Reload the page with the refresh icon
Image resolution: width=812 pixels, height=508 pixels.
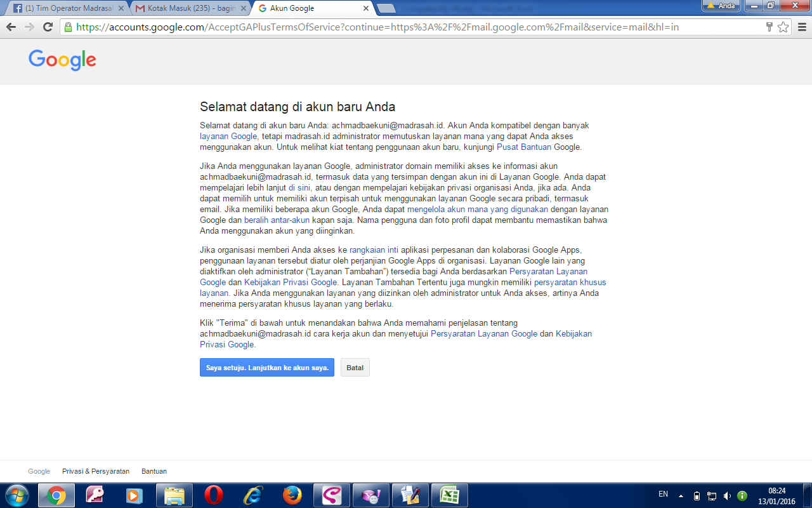click(x=48, y=27)
